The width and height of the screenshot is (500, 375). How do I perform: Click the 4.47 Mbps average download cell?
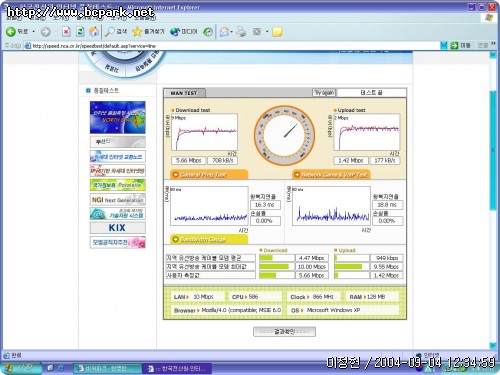[312, 258]
